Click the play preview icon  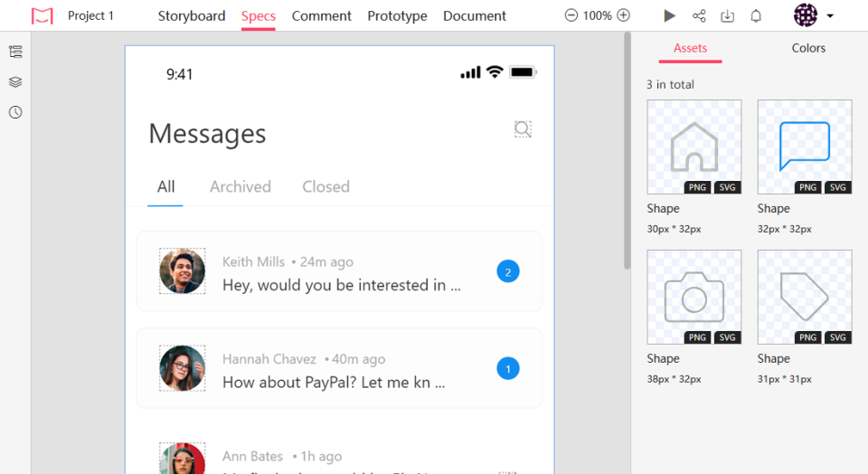(669, 15)
